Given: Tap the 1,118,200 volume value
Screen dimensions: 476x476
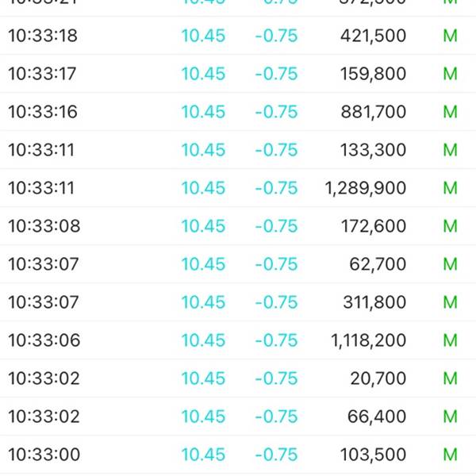Looking at the screenshot, I should pos(369,340).
